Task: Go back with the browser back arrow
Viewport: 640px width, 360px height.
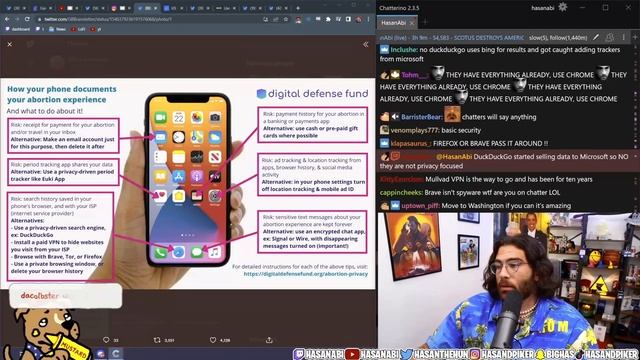Action: point(7,19)
